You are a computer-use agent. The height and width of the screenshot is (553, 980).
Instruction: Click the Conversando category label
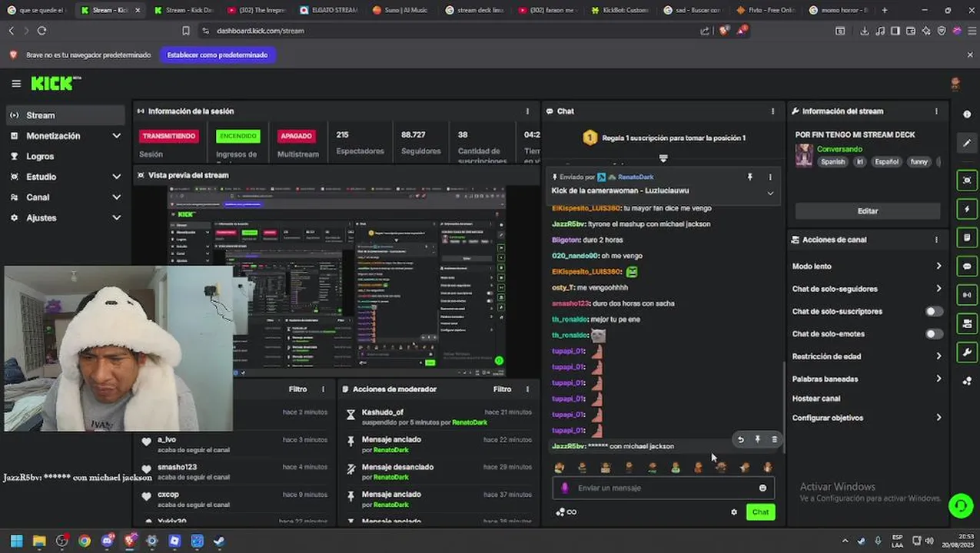click(839, 149)
